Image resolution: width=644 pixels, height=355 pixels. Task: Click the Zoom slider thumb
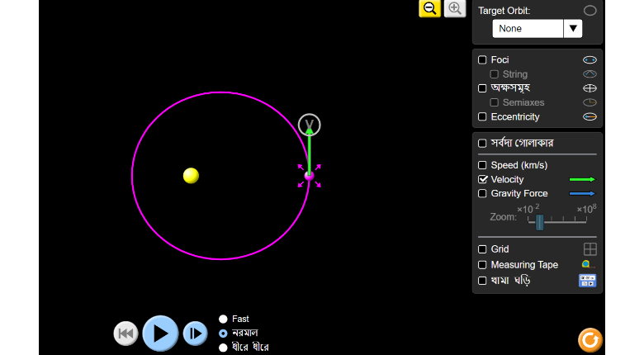pyautogui.click(x=539, y=221)
